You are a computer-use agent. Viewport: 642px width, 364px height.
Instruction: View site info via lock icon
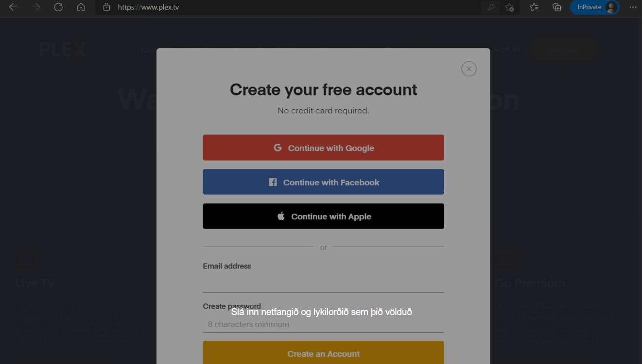pyautogui.click(x=107, y=7)
